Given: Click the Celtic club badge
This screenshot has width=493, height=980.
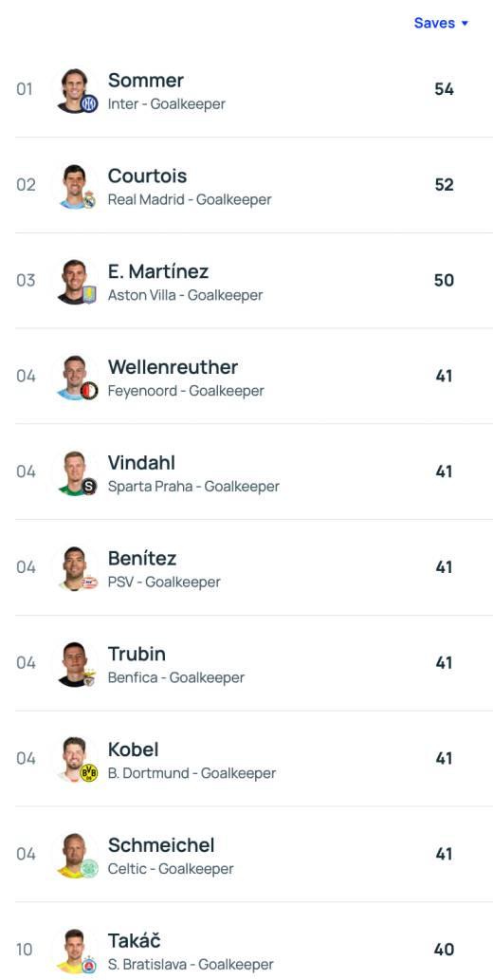Looking at the screenshot, I should (89, 869).
